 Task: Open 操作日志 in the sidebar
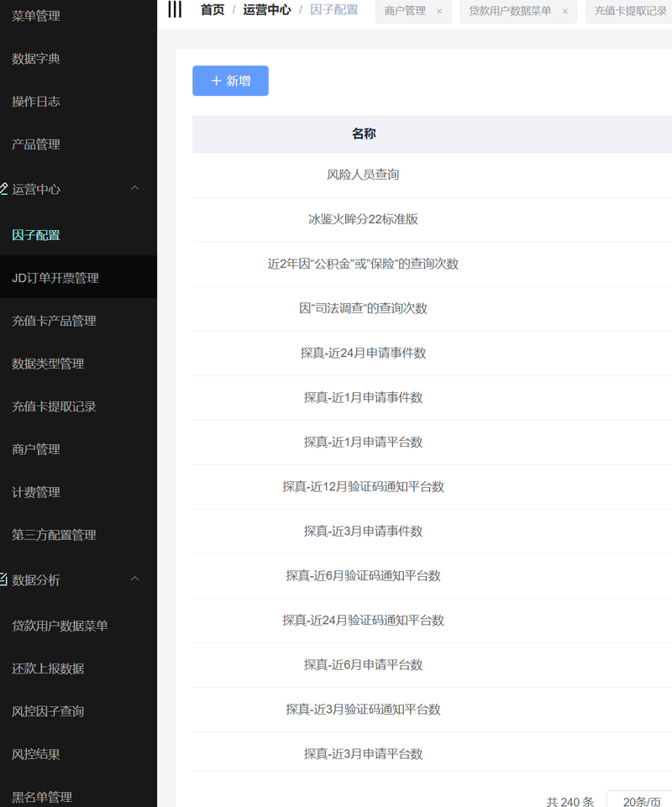point(36,102)
